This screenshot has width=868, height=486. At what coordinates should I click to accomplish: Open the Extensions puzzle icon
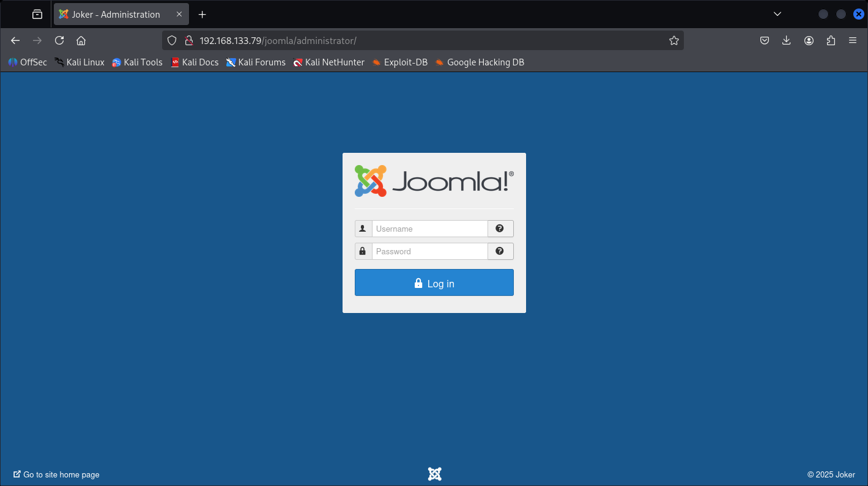click(831, 40)
